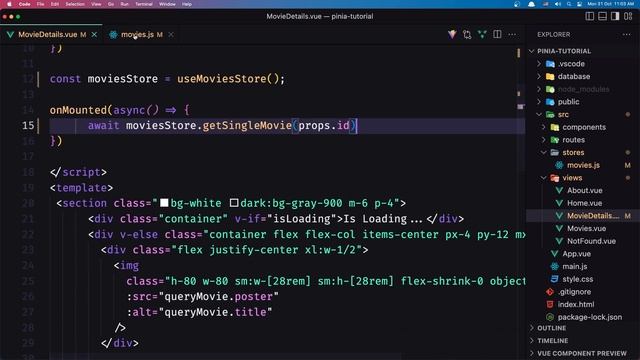Click queryMovie.poster text in :src attribute

[x=218, y=296]
